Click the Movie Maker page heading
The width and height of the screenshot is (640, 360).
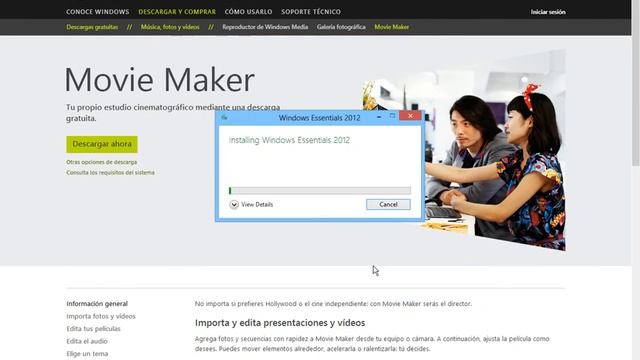click(x=160, y=80)
